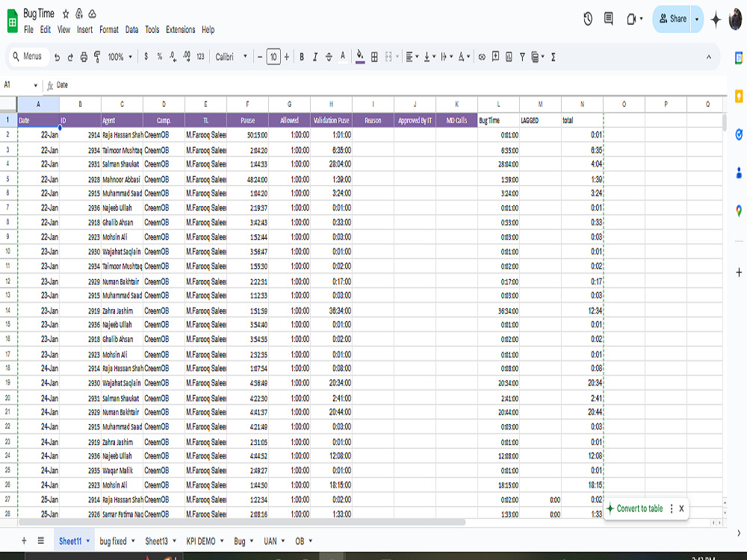Open the Calibri font dropdown

231,57
